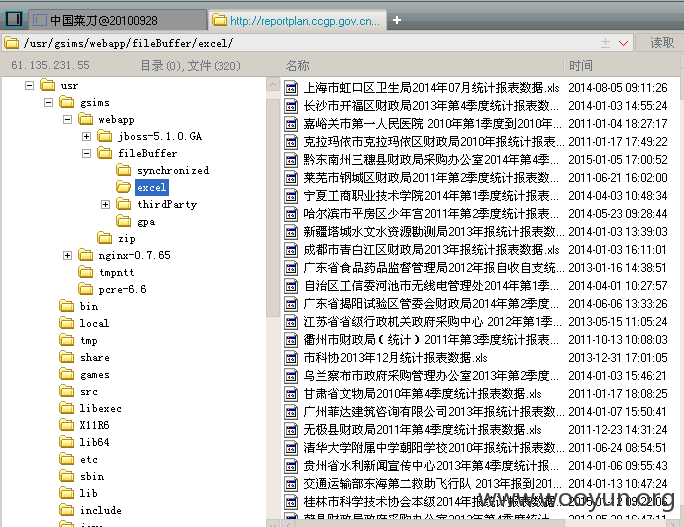Click the bin folder icon
The image size is (684, 527).
[67, 306]
